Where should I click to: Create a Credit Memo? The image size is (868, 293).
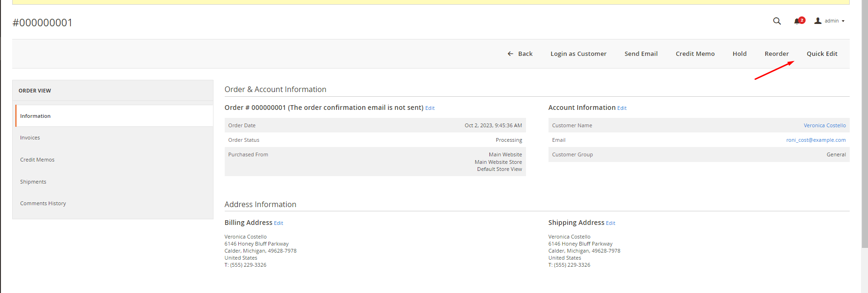[x=695, y=54]
